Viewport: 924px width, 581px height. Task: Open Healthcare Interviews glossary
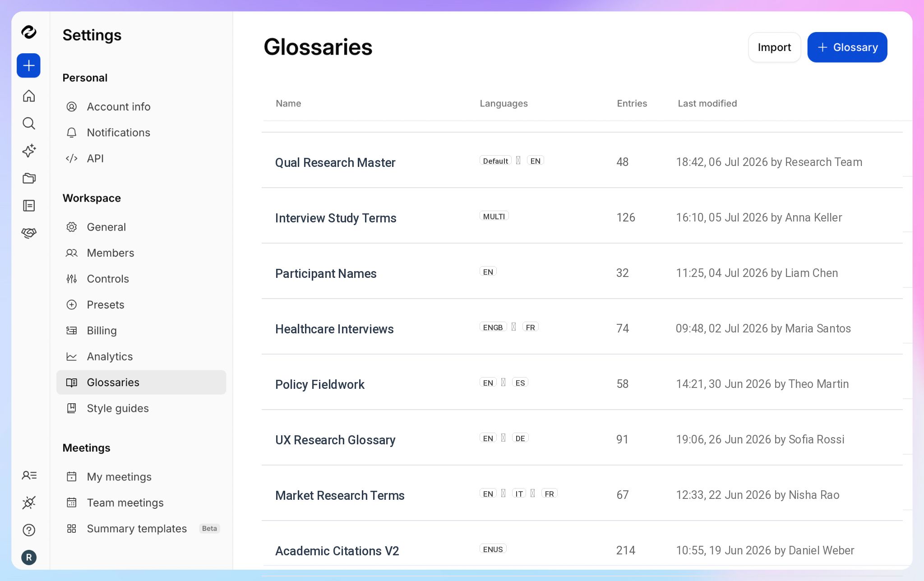click(334, 329)
